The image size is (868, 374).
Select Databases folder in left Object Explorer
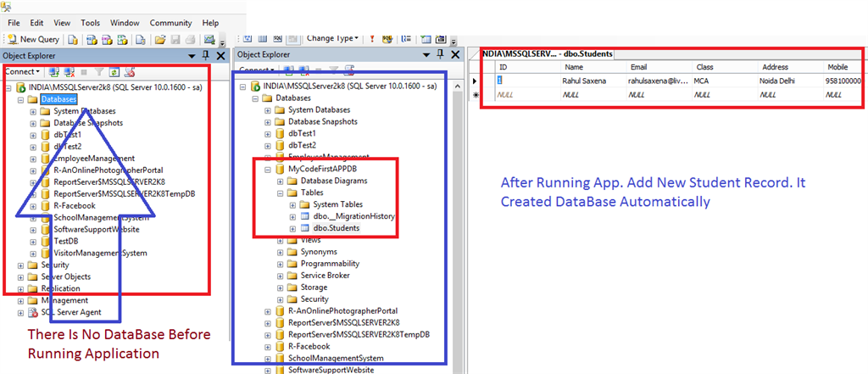coord(58,99)
